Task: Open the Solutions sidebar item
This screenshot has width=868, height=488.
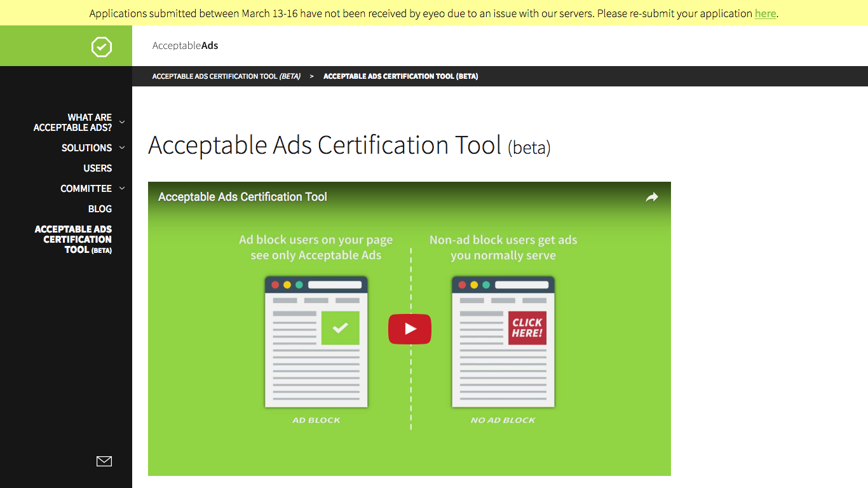Action: 86,148
